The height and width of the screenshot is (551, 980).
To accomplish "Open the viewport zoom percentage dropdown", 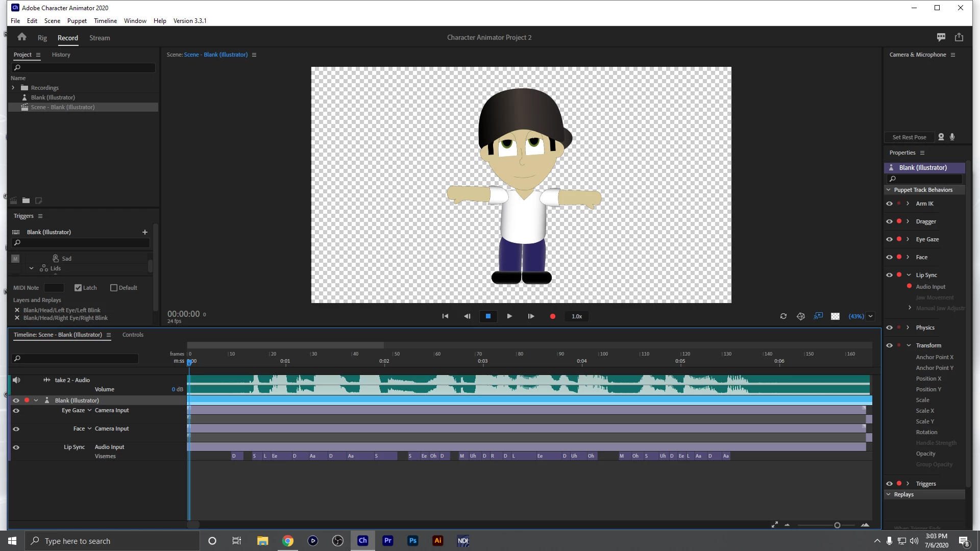I will [870, 316].
